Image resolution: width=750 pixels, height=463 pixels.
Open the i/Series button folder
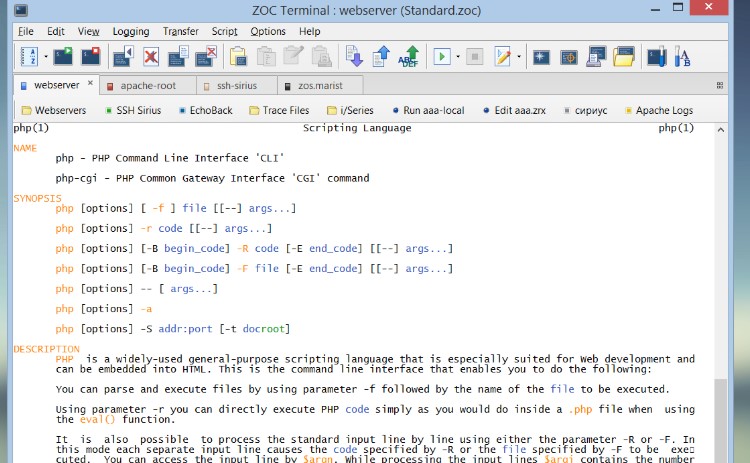coord(350,110)
